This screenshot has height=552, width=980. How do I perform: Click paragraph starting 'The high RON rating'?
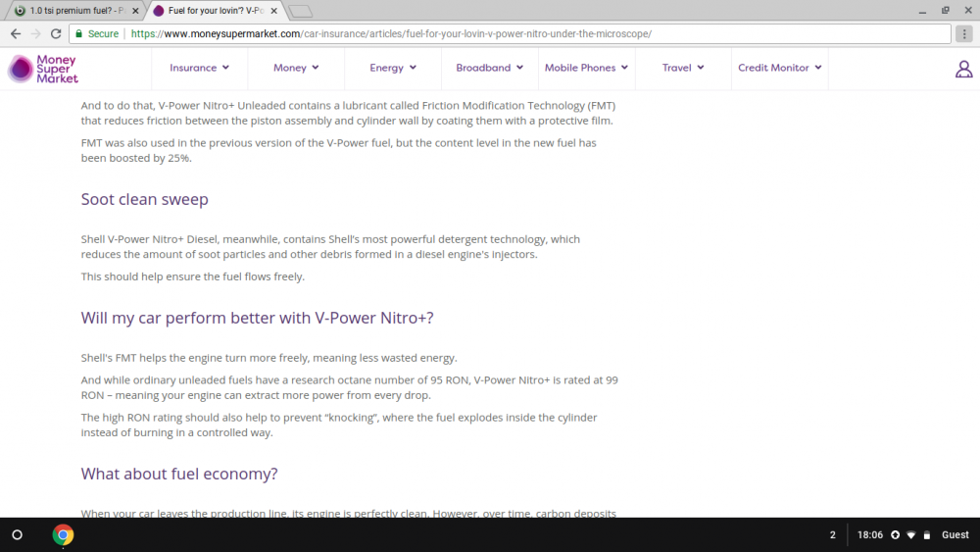(339, 426)
